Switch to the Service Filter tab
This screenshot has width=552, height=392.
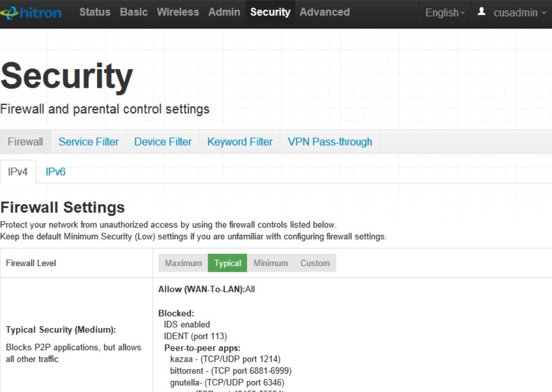coord(88,142)
